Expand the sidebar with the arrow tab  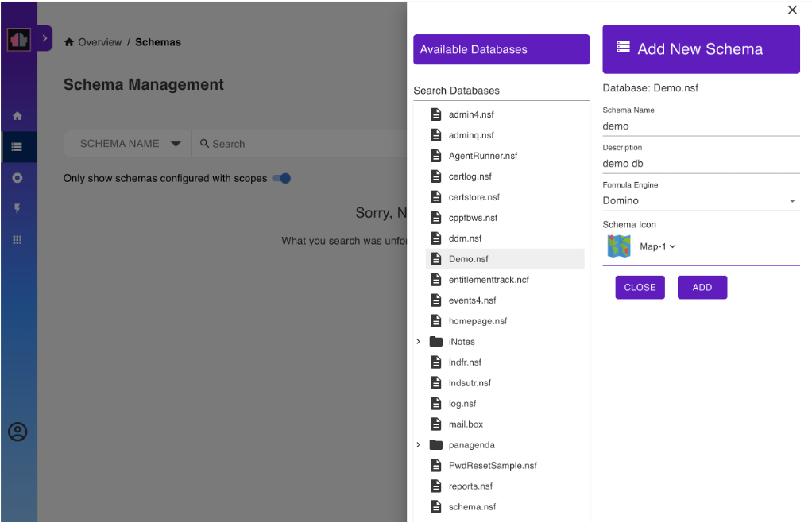tap(44, 38)
